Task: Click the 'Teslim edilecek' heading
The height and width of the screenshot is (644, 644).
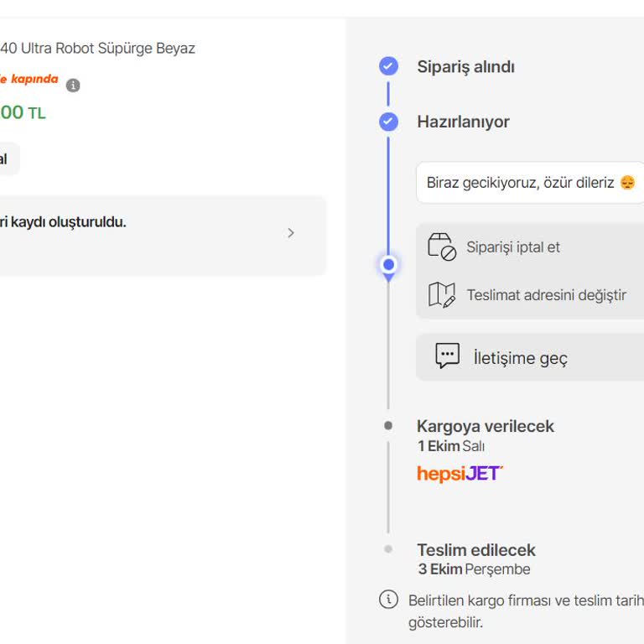Action: (476, 550)
